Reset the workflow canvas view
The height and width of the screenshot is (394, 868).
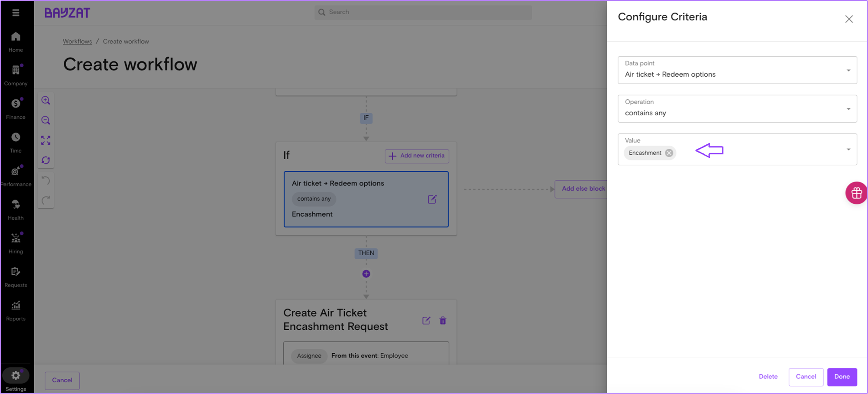45,160
